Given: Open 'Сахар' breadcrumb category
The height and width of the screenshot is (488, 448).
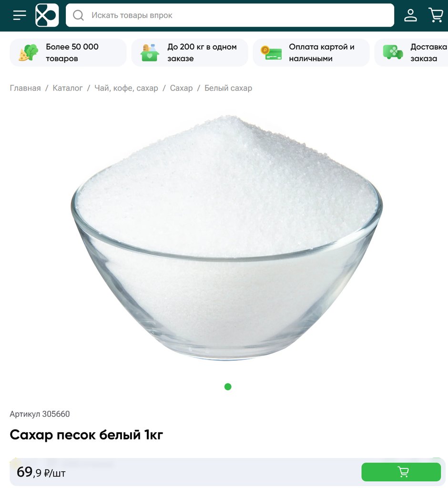Looking at the screenshot, I should 181,88.
